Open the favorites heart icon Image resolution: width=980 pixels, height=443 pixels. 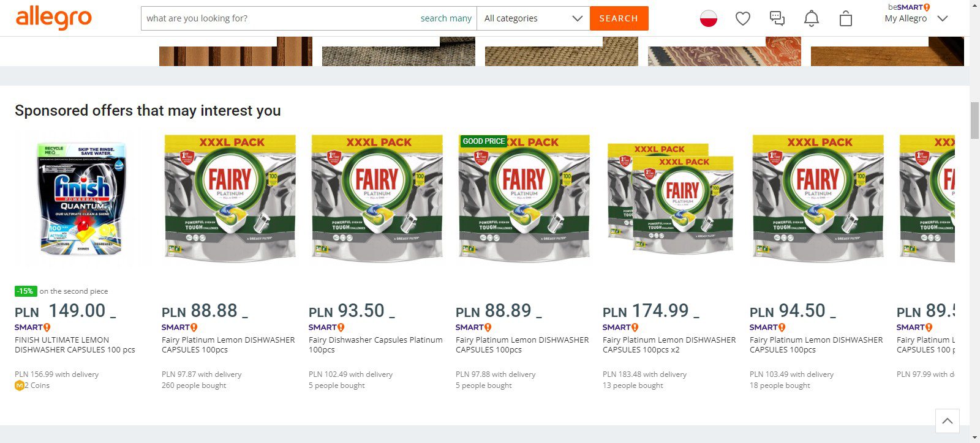[743, 19]
